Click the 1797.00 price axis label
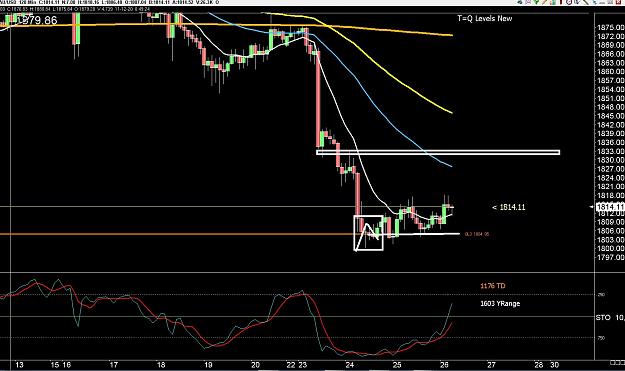625x371 pixels. (611, 258)
